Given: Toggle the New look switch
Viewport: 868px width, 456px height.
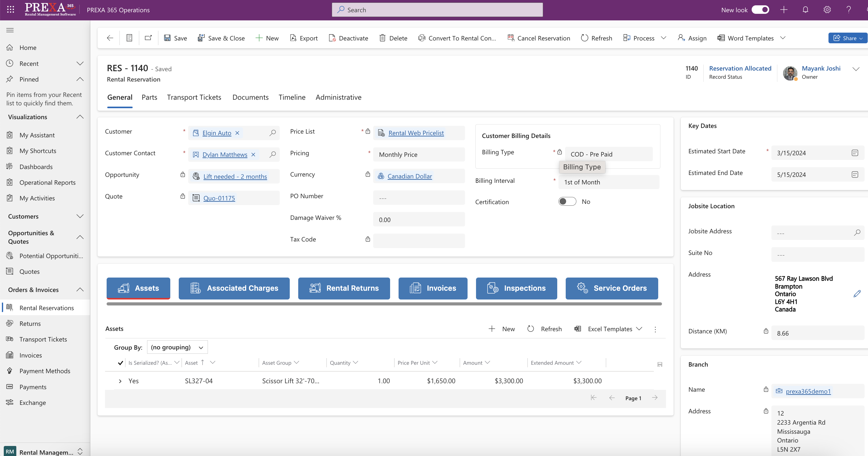Looking at the screenshot, I should tap(760, 10).
